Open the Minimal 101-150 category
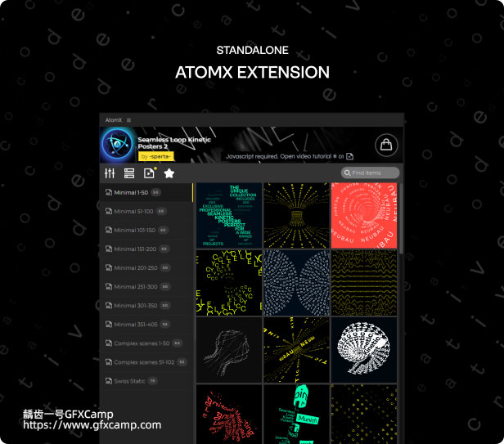 pyautogui.click(x=146, y=230)
